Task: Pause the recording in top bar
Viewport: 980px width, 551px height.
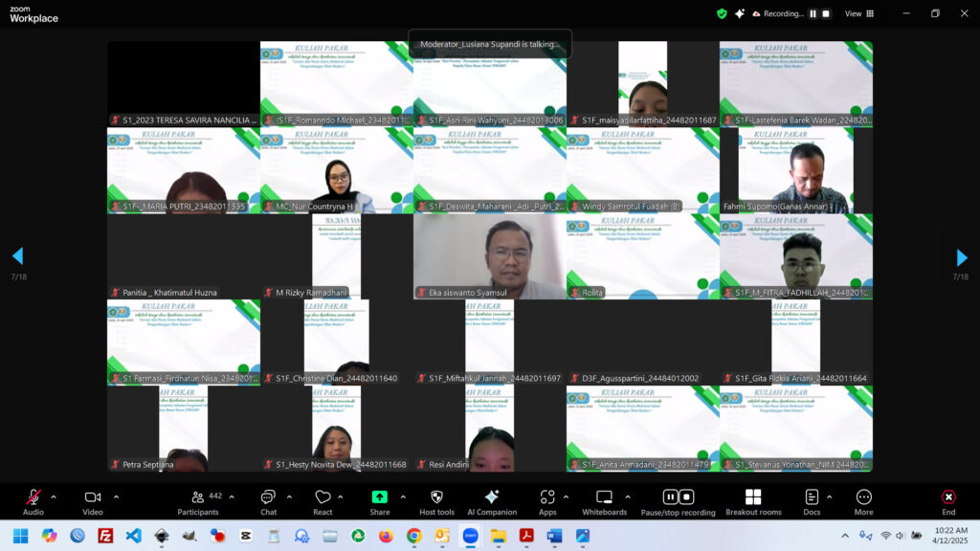Action: tap(813, 13)
